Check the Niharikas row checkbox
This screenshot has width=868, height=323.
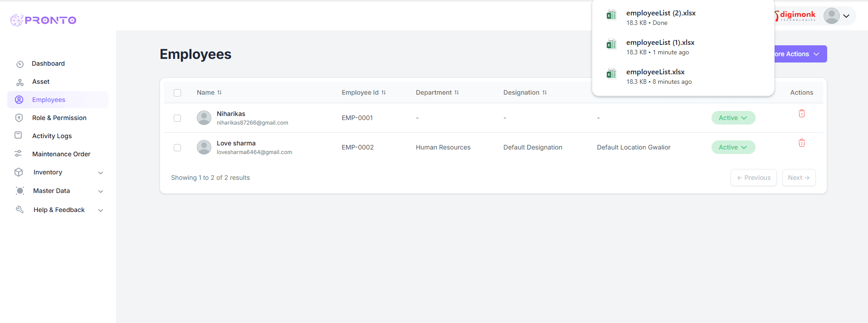point(177,118)
